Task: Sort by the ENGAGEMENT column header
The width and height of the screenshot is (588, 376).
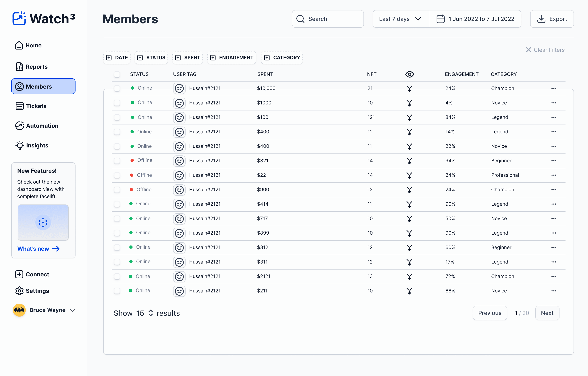Action: click(461, 74)
